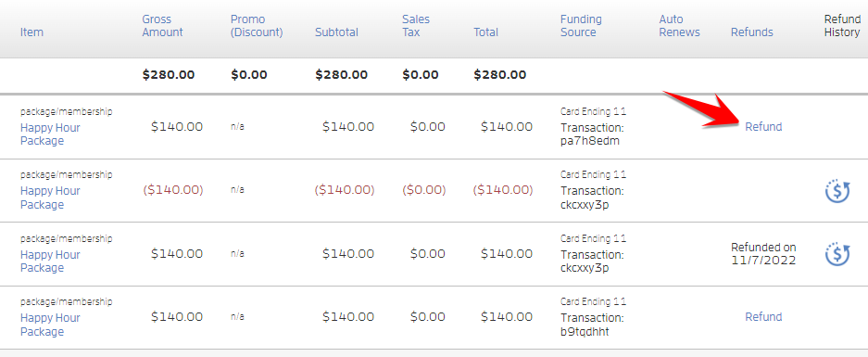Viewport: 868px width, 357px height.
Task: Click the Refunded on 11/7/2022 text
Action: [x=763, y=253]
